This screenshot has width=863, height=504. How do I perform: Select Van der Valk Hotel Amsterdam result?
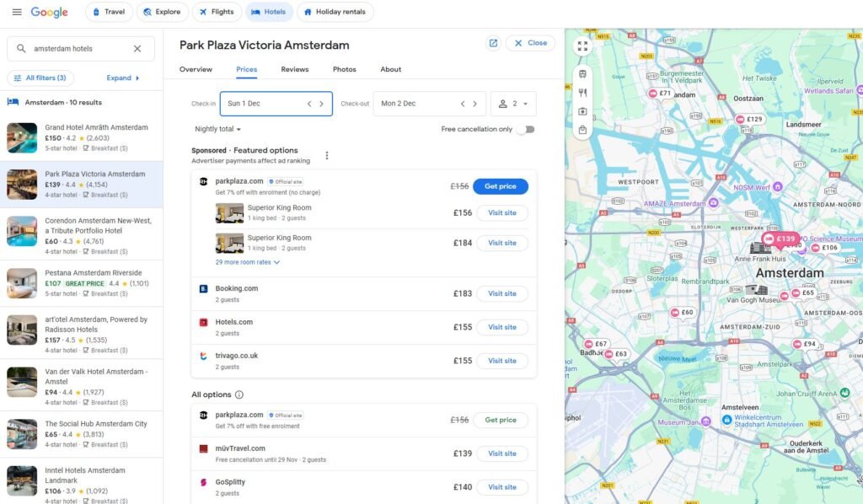click(x=82, y=385)
